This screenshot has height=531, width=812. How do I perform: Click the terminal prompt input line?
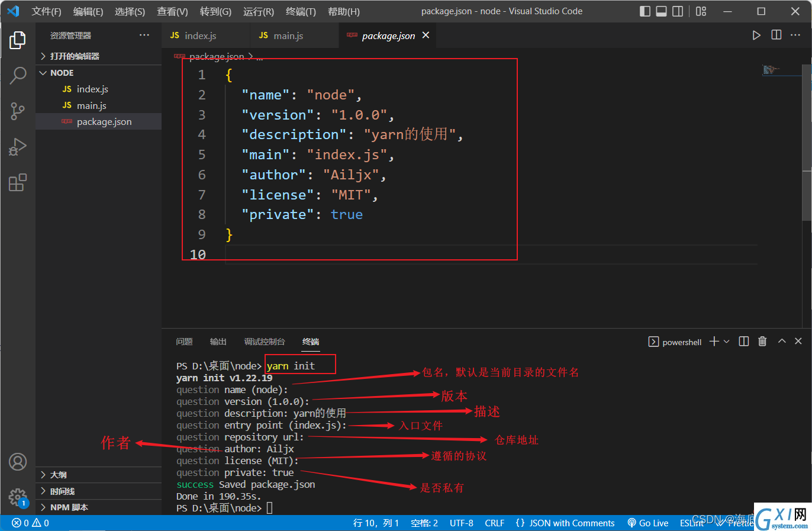click(269, 508)
